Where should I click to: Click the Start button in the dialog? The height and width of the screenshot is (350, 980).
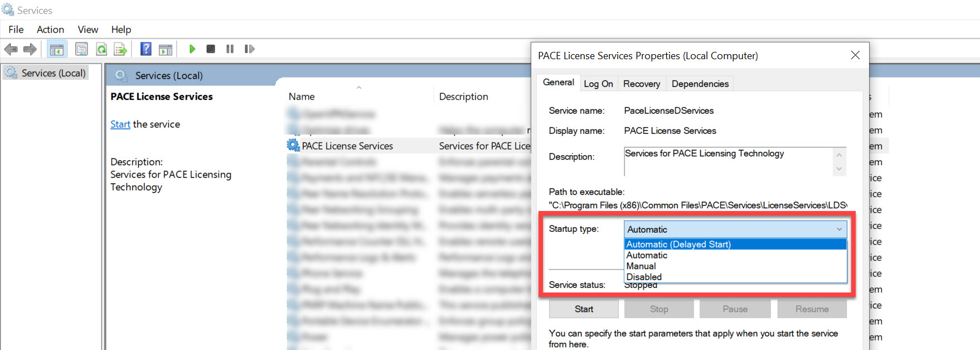[x=584, y=309]
